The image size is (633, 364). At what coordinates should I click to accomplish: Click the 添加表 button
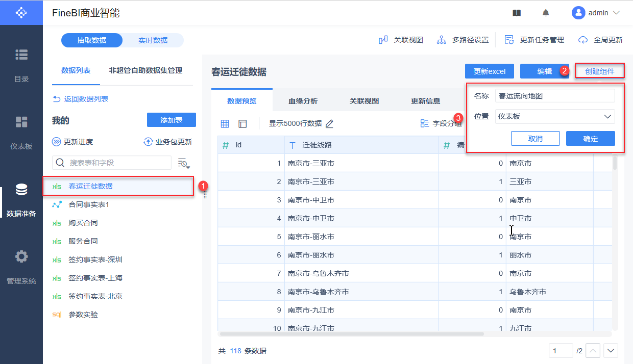[x=172, y=120]
